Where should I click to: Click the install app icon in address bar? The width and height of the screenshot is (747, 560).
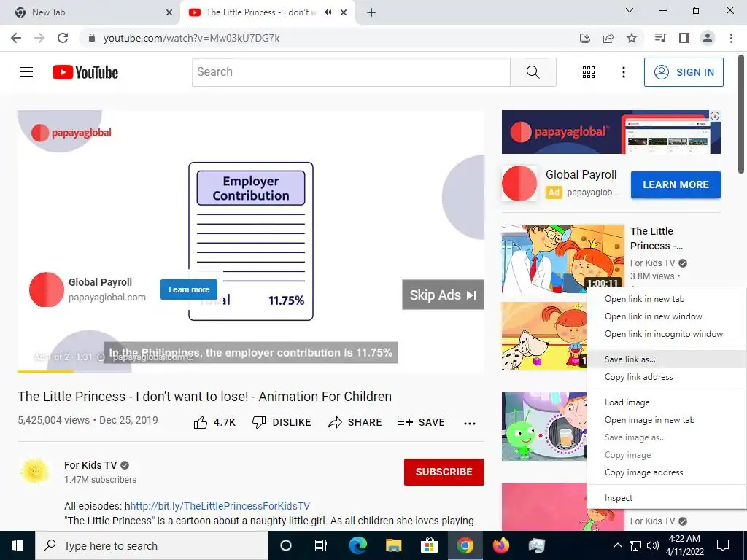coord(584,38)
